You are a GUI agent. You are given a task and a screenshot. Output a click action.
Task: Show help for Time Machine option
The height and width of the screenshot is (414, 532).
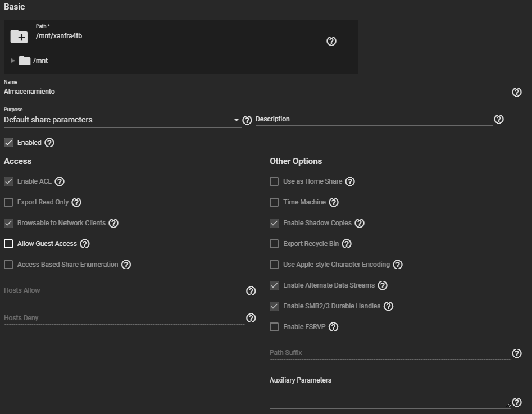pos(334,202)
